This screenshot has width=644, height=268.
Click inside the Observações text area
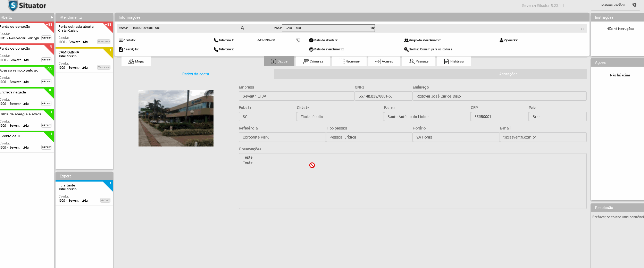pyautogui.click(x=412, y=181)
